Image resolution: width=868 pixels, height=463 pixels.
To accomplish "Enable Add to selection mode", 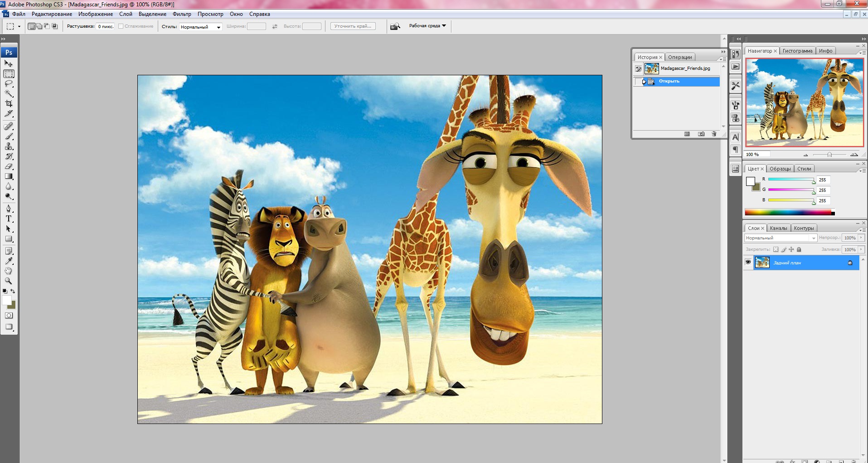I will tap(39, 26).
